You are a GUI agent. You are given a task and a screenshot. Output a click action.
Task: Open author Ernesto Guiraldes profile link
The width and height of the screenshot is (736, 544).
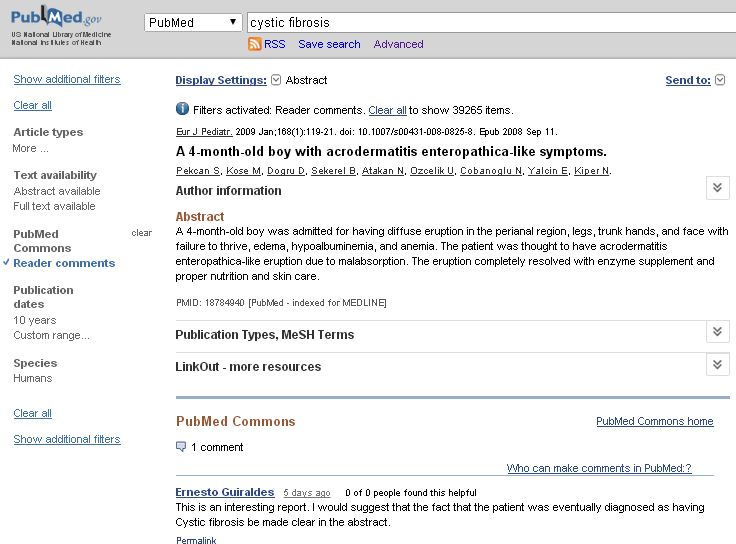point(226,492)
